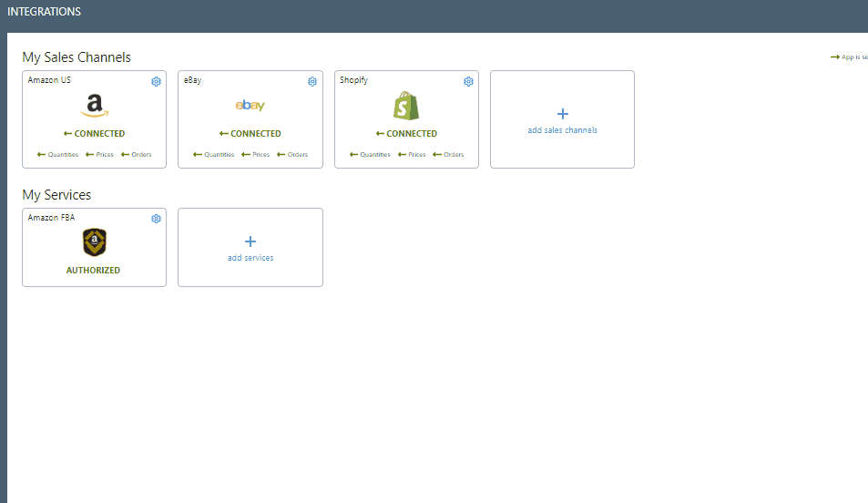This screenshot has height=503, width=868.
Task: Open settings gear on eBay card
Action: pos(312,81)
